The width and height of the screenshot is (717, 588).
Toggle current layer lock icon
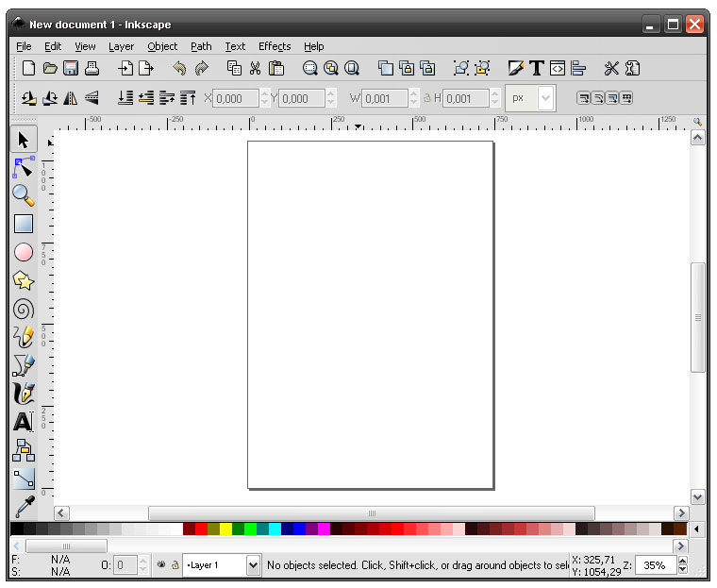tap(175, 565)
